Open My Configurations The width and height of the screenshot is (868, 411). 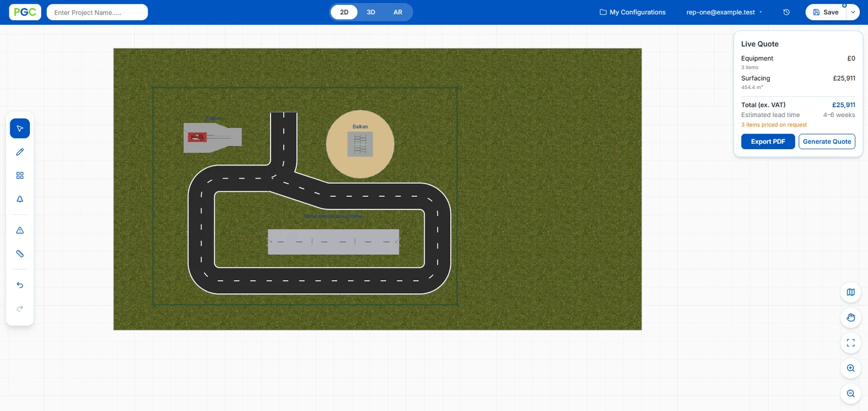click(x=633, y=12)
